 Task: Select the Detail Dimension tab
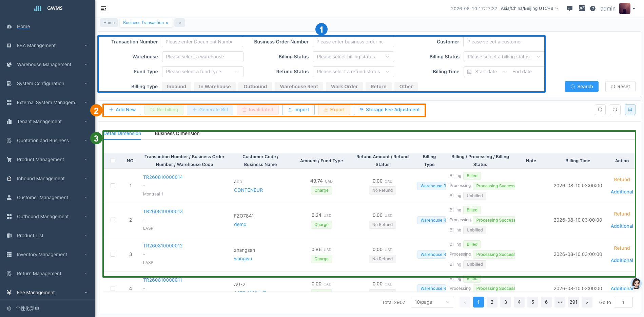(x=122, y=133)
